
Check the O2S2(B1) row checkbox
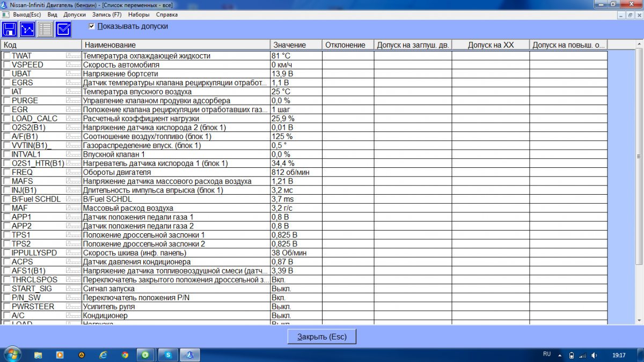[x=6, y=128]
